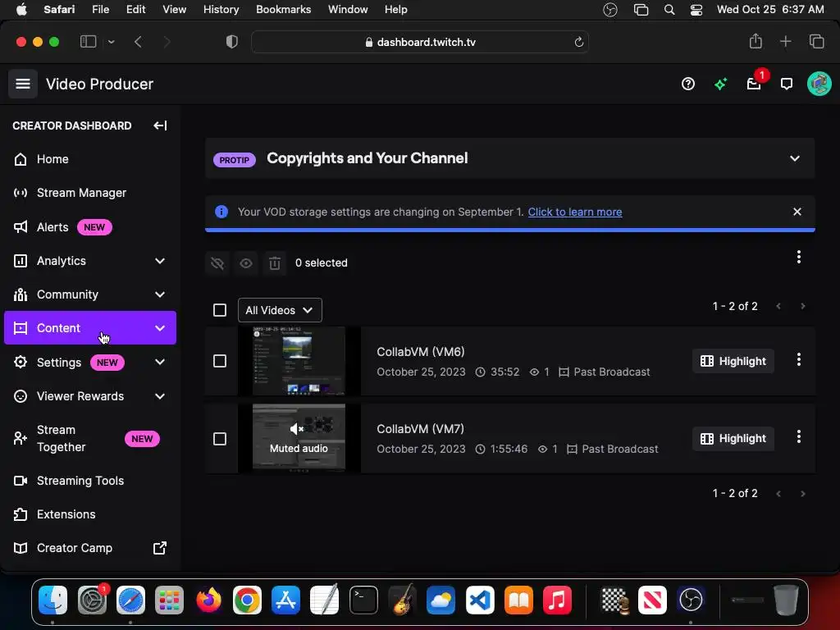
Task: Open Spotlight search in menu bar
Action: (669, 9)
